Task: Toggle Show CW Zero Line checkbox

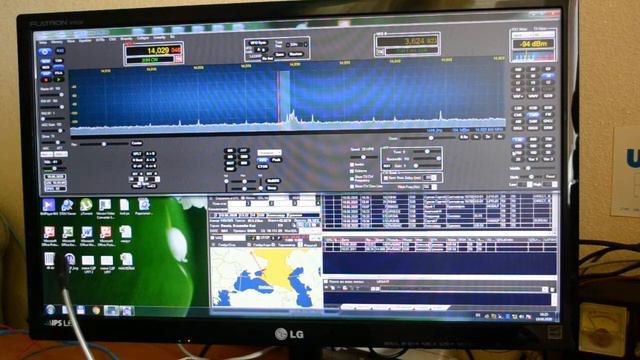Action: point(352,187)
